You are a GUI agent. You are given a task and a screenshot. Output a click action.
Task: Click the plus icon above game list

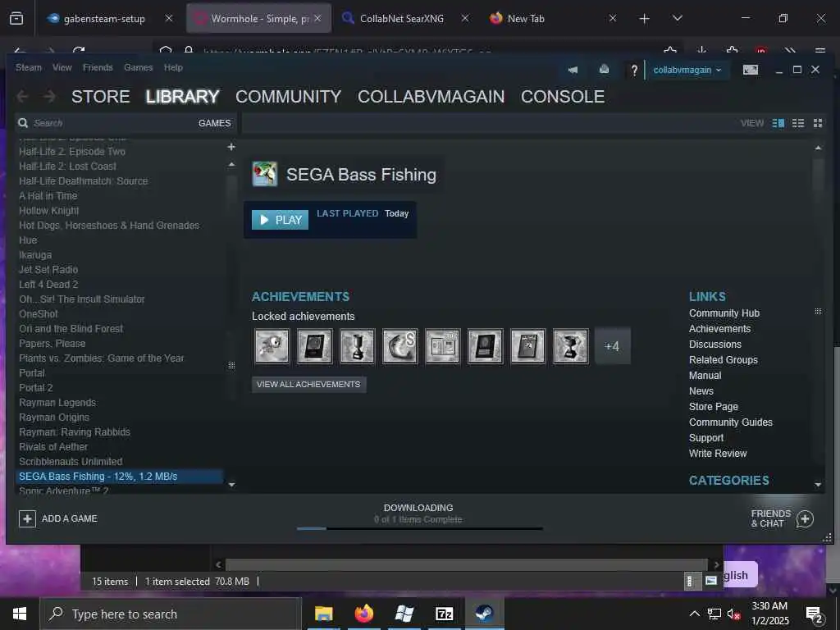point(231,147)
